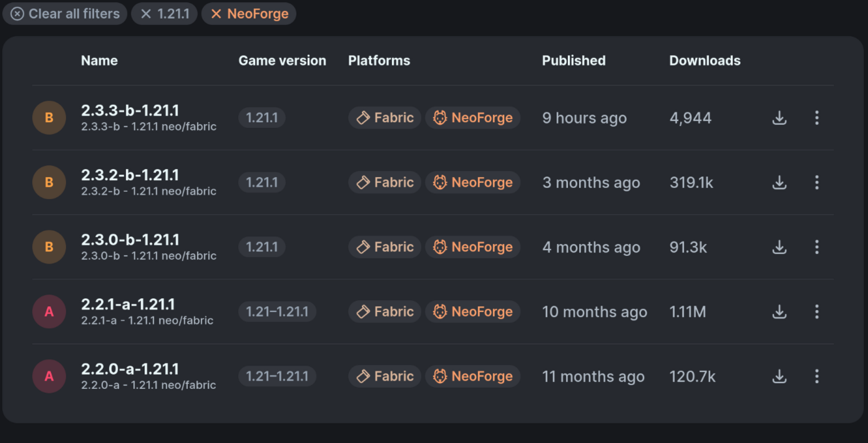Click the alpha badge of 2.2.1-a-1.21.1
The width and height of the screenshot is (868, 443).
pyautogui.click(x=49, y=312)
